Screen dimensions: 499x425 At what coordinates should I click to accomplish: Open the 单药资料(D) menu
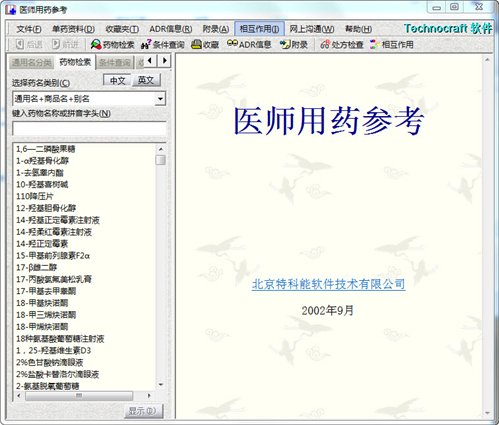point(73,29)
